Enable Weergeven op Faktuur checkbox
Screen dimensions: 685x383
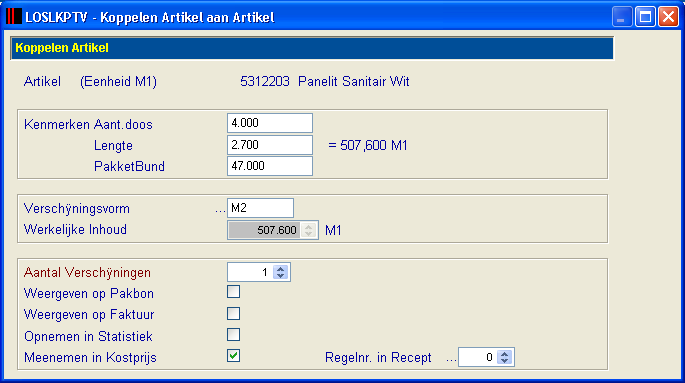(233, 314)
